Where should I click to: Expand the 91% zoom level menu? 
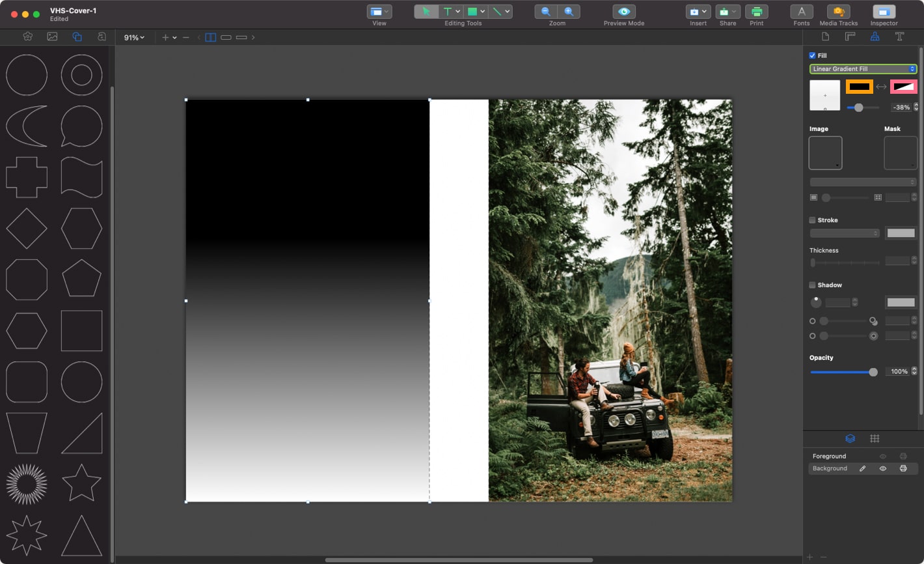pyautogui.click(x=134, y=38)
